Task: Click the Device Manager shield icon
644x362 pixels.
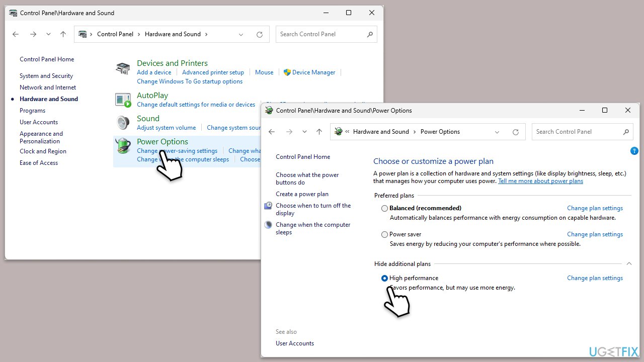Action: pyautogui.click(x=287, y=72)
